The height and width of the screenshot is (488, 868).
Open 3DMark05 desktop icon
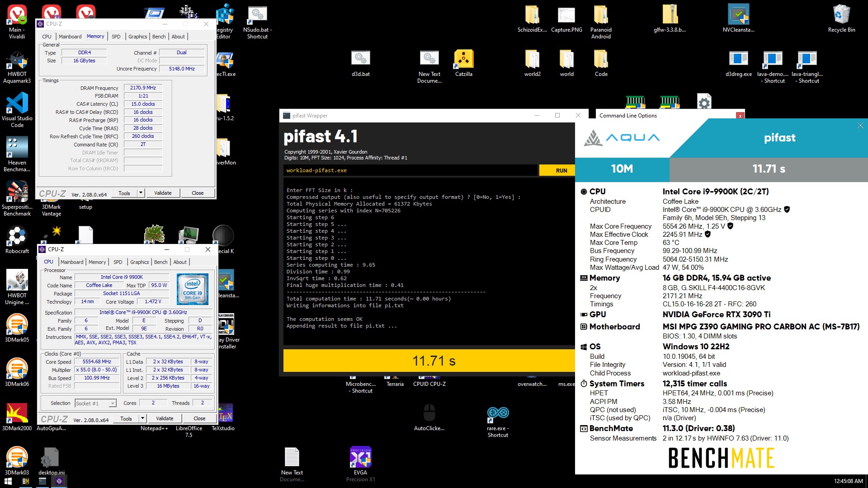17,328
